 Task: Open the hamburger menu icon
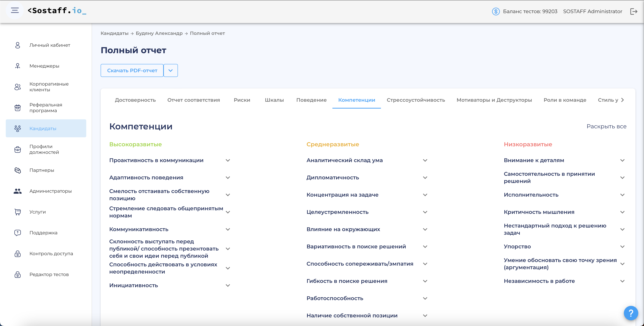[15, 10]
